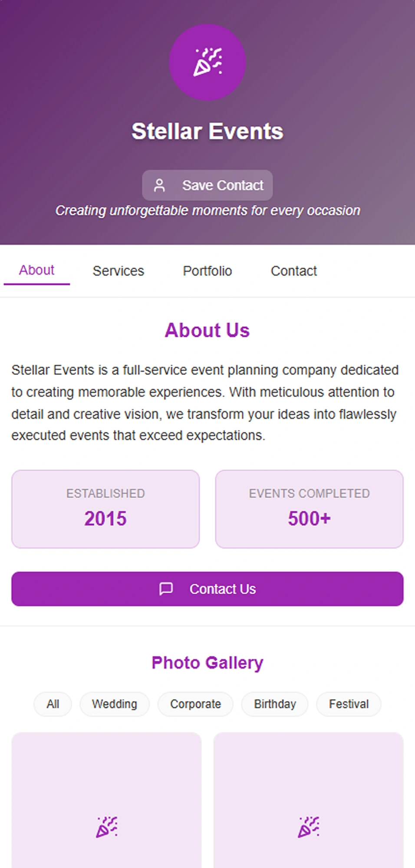Image resolution: width=415 pixels, height=868 pixels.
Task: Click the Stellar Events title
Action: click(x=207, y=131)
